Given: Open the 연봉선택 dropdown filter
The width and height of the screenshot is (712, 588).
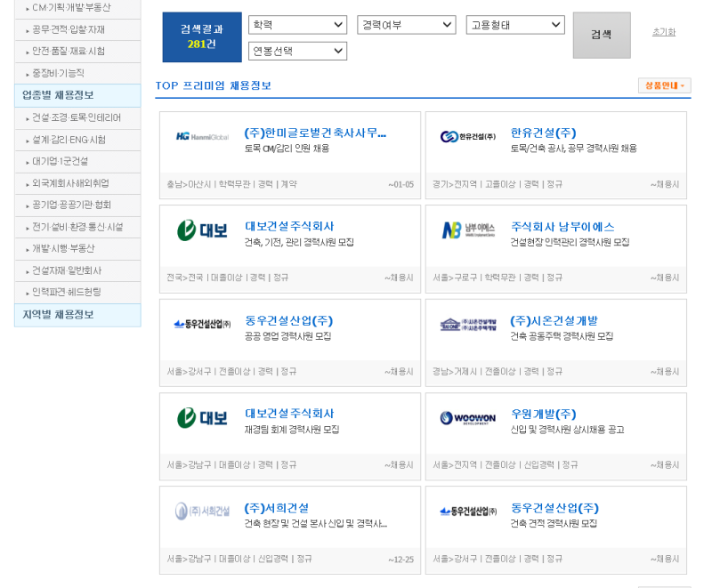Looking at the screenshot, I should [297, 52].
